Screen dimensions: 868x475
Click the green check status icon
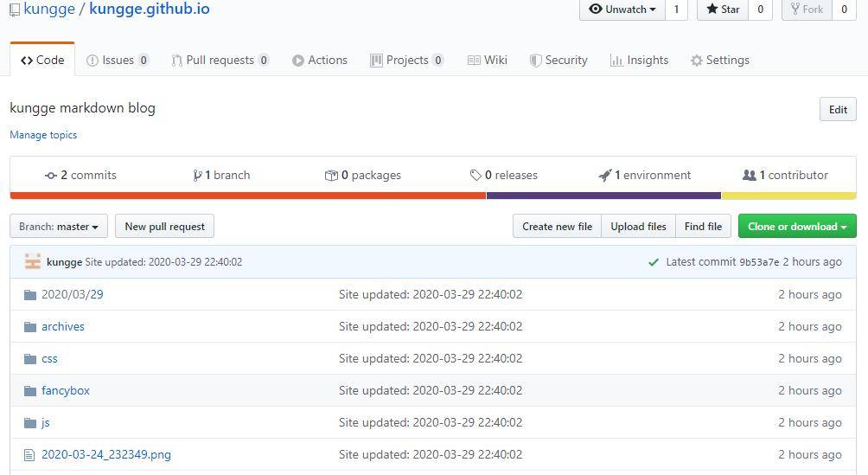point(654,262)
